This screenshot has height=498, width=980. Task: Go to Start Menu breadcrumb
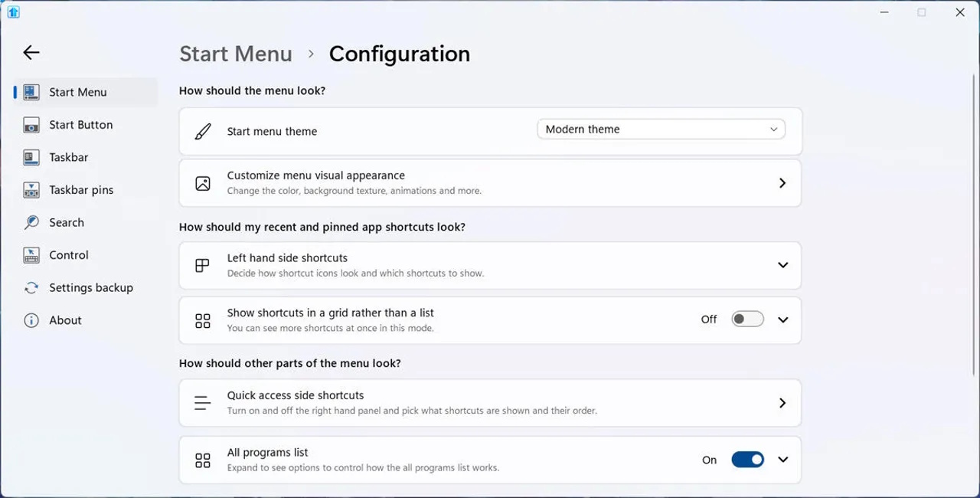[x=236, y=54]
